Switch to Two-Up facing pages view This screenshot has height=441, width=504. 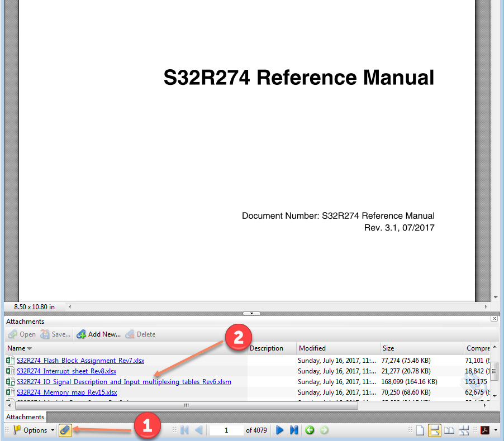449,430
